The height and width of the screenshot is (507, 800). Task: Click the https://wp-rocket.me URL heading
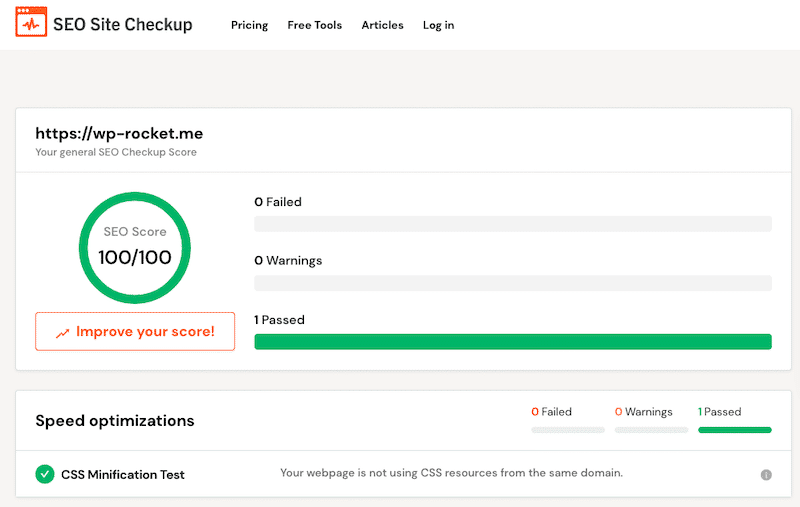(119, 134)
